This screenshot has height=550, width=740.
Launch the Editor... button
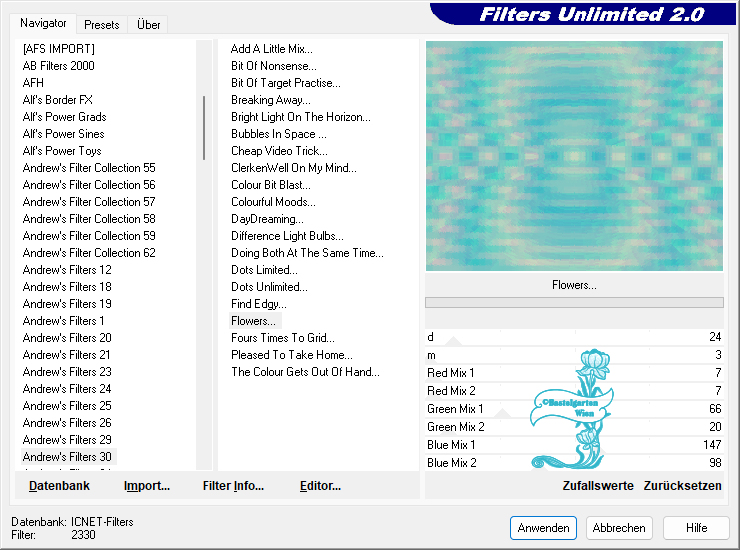[x=320, y=486]
